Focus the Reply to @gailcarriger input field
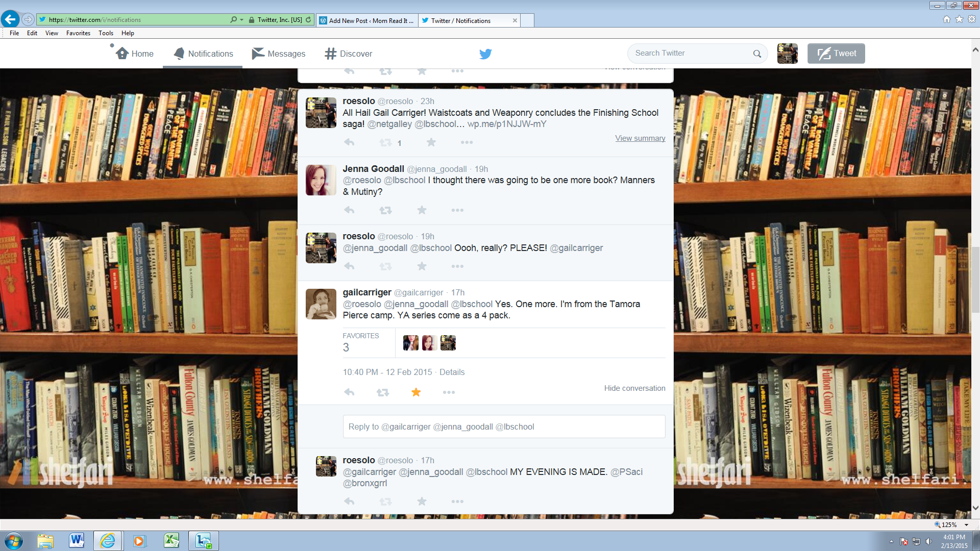The height and width of the screenshot is (551, 980). pyautogui.click(x=504, y=427)
